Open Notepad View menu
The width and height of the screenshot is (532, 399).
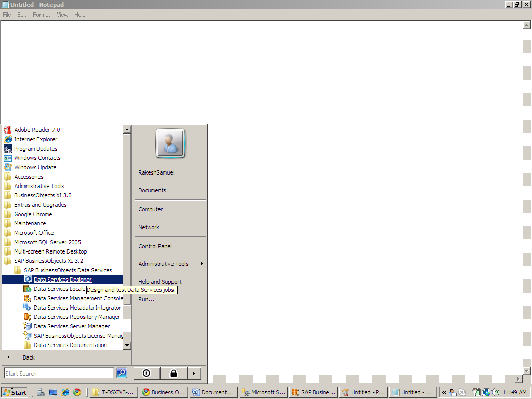point(62,15)
